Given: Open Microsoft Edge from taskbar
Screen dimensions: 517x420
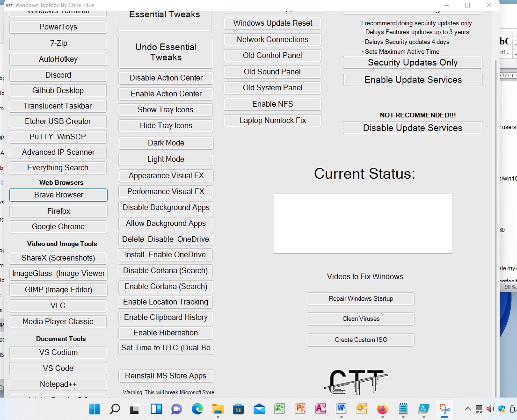Looking at the screenshot, I should (x=197, y=409).
